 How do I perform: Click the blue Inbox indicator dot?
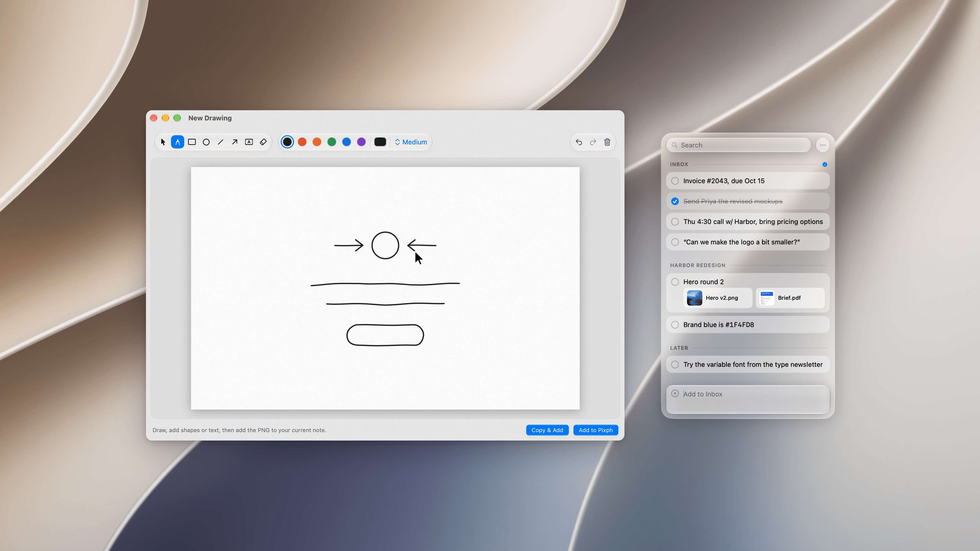[x=825, y=165]
